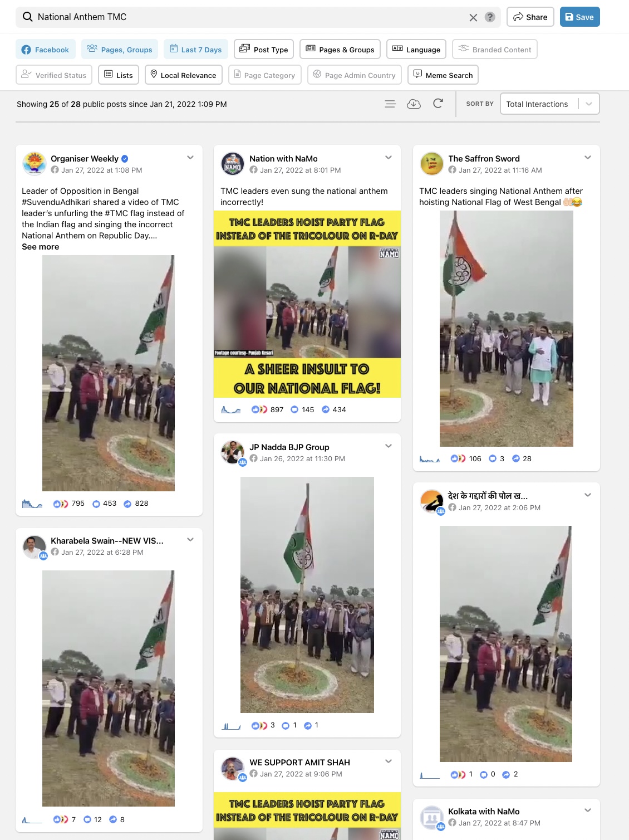Switch to list view layout icon
Viewport: 629px width, 840px height.
[390, 104]
